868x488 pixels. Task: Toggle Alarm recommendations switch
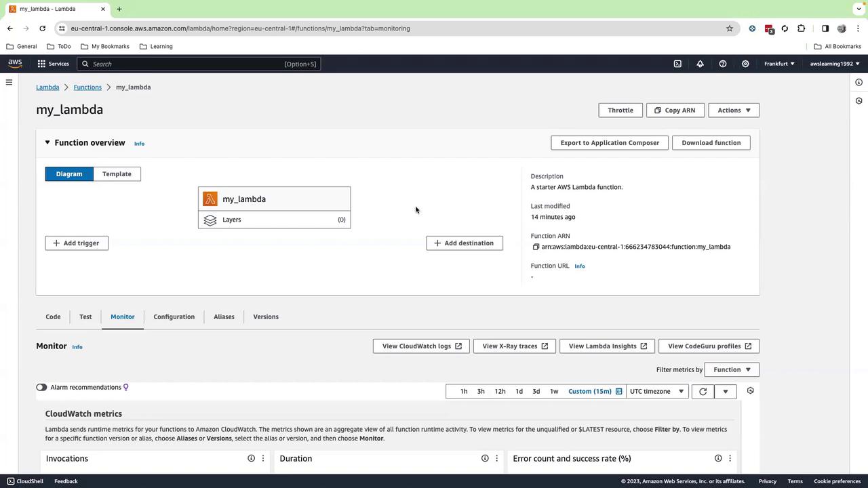[41, 387]
